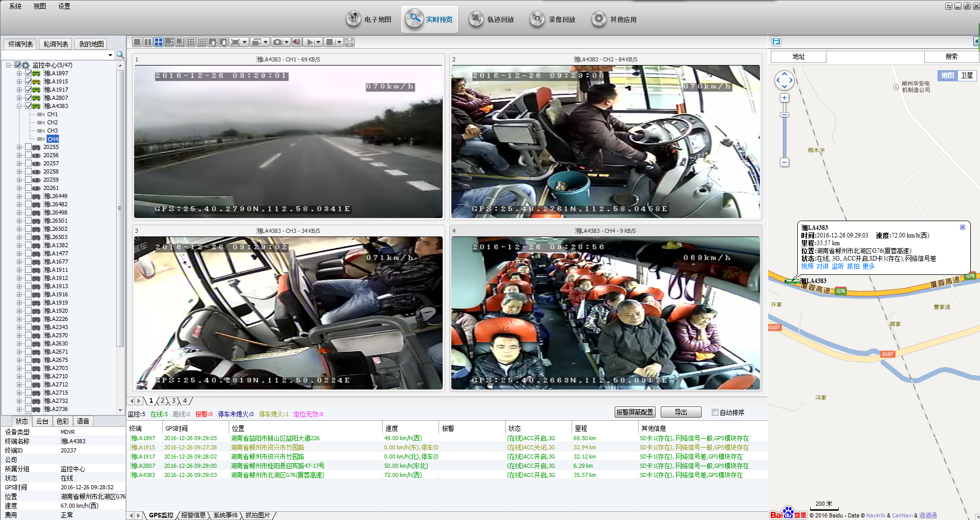980x520 pixels.
Task: Click the save icon above the map
Action: click(776, 41)
